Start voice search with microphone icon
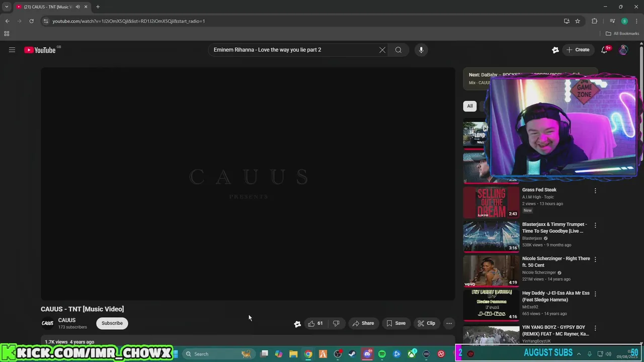The image size is (644, 362). pos(421,50)
